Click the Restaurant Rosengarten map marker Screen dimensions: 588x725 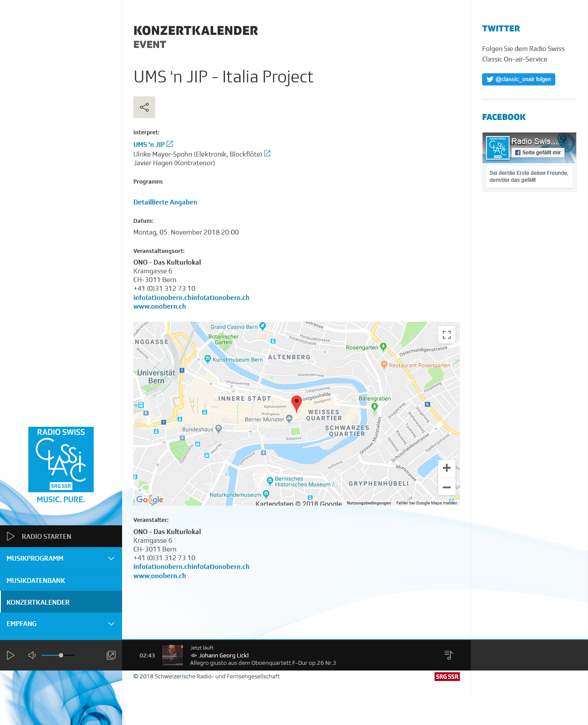coord(384,364)
